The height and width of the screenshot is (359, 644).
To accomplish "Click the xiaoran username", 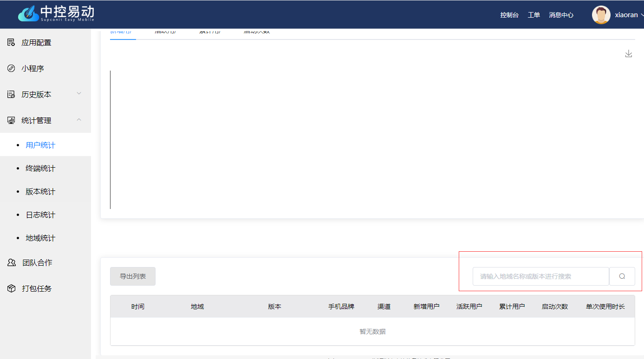I will (x=626, y=15).
